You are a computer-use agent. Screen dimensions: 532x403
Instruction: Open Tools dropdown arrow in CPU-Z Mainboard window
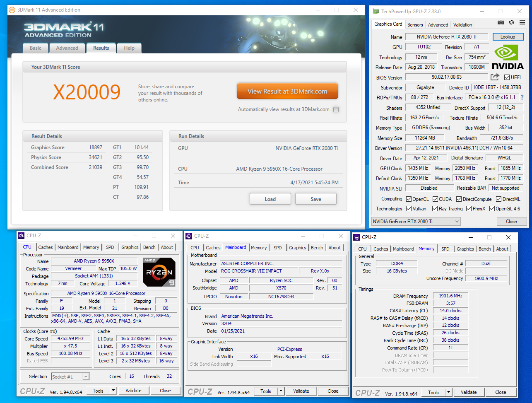(281, 391)
